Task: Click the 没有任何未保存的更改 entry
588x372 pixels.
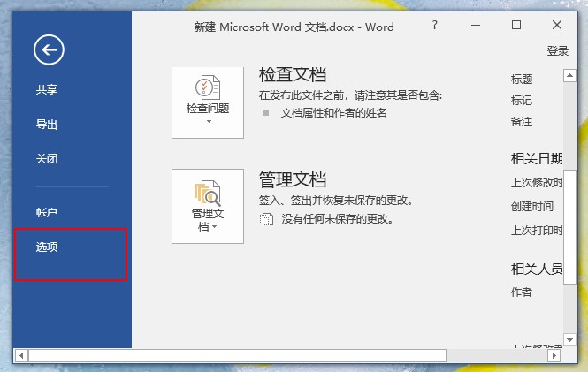Action: pyautogui.click(x=338, y=219)
